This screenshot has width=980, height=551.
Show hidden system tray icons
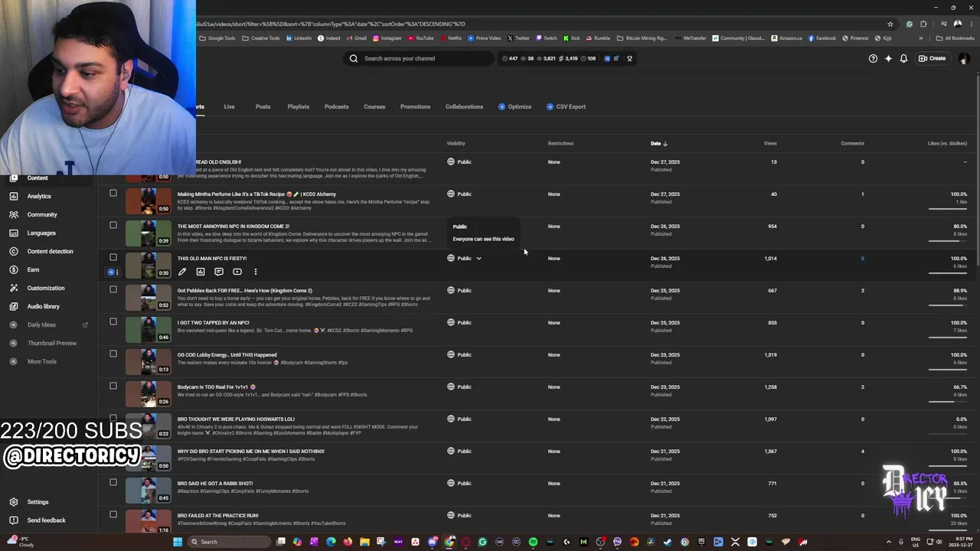click(889, 542)
